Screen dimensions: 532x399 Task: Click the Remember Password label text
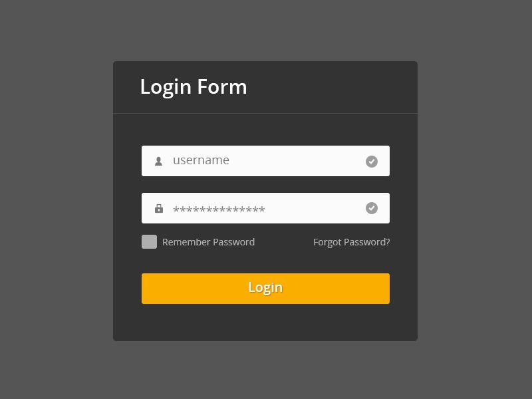click(x=208, y=242)
